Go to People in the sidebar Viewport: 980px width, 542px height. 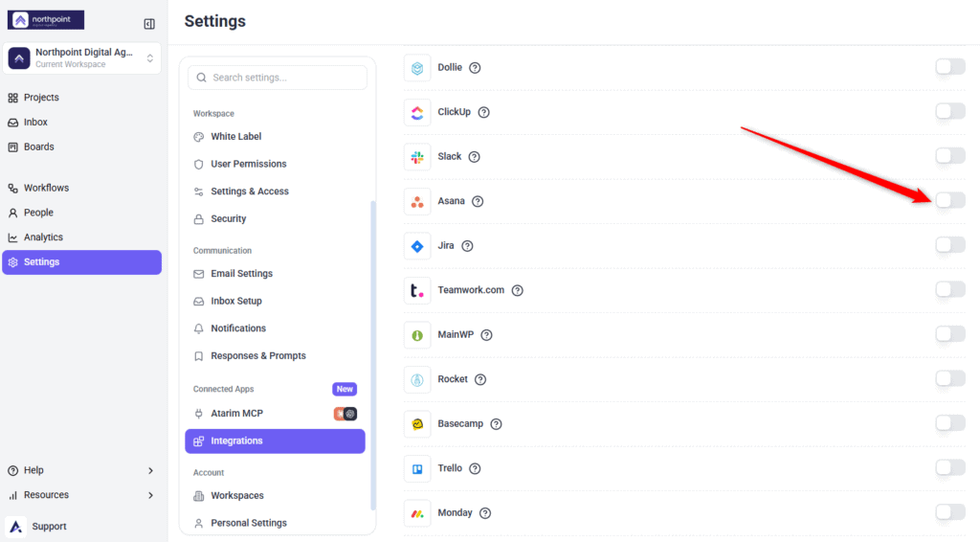pyautogui.click(x=82, y=213)
